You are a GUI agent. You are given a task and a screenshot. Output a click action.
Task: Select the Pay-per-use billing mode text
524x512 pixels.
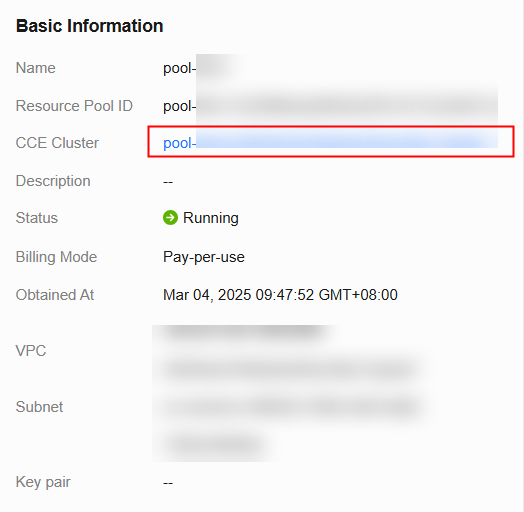(204, 257)
